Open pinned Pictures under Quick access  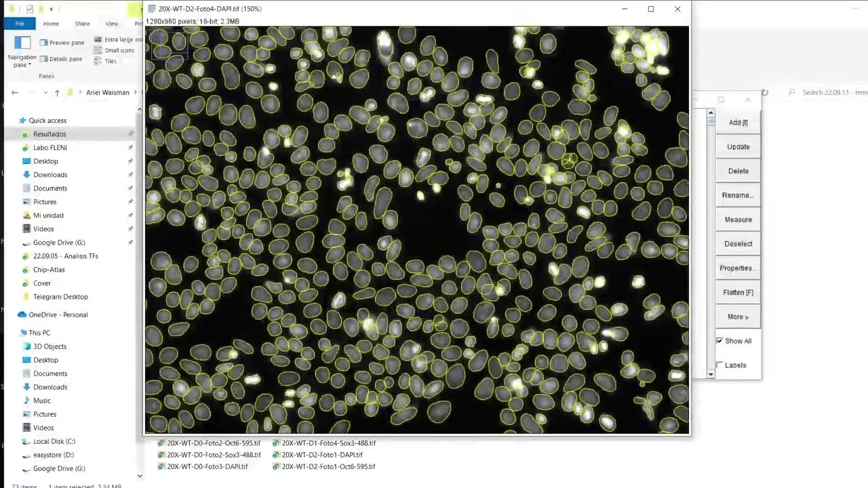[x=45, y=202]
